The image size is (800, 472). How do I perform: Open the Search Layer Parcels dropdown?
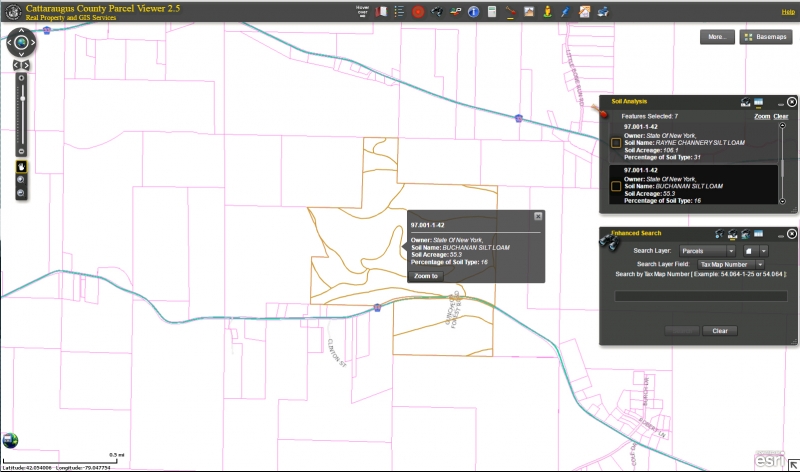[x=708, y=250]
